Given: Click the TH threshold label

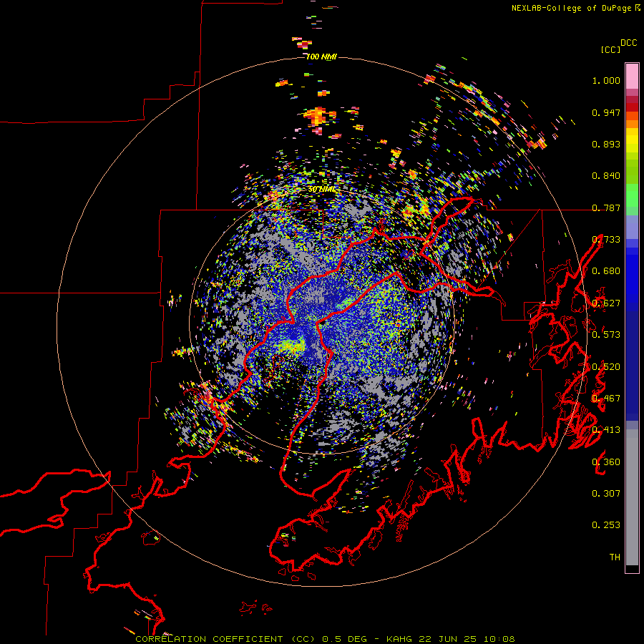Looking at the screenshot, I should 615,557.
